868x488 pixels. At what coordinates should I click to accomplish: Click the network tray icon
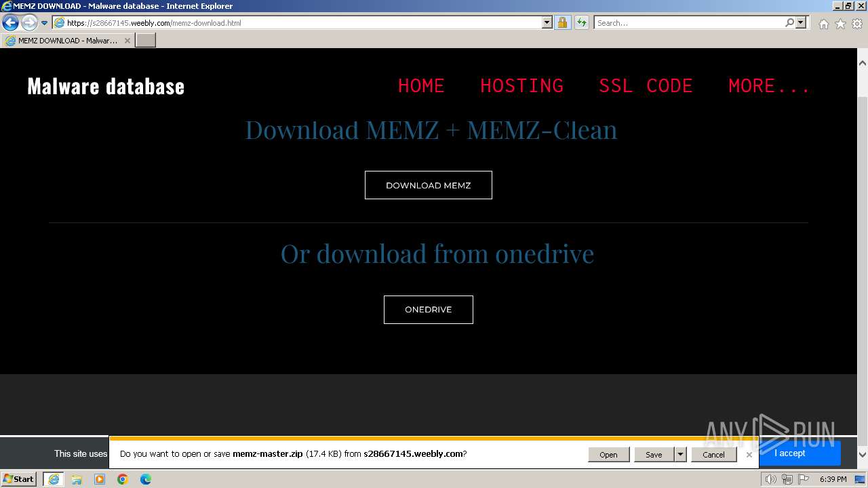coord(787,479)
